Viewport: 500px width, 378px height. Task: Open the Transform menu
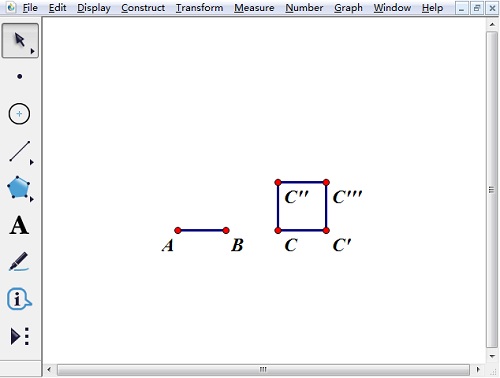[199, 8]
